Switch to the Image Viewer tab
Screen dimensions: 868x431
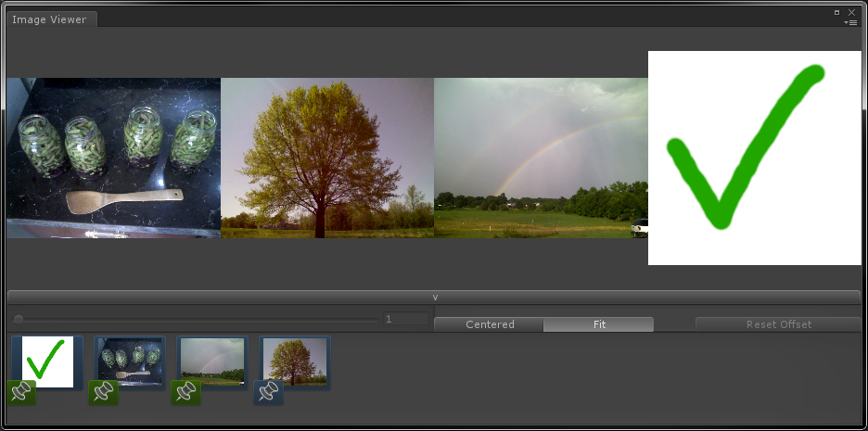(x=49, y=19)
